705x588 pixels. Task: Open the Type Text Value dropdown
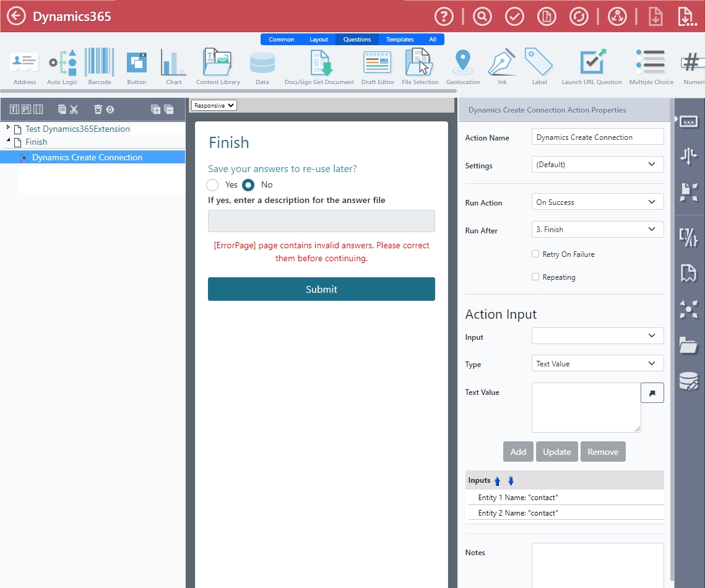coord(597,364)
